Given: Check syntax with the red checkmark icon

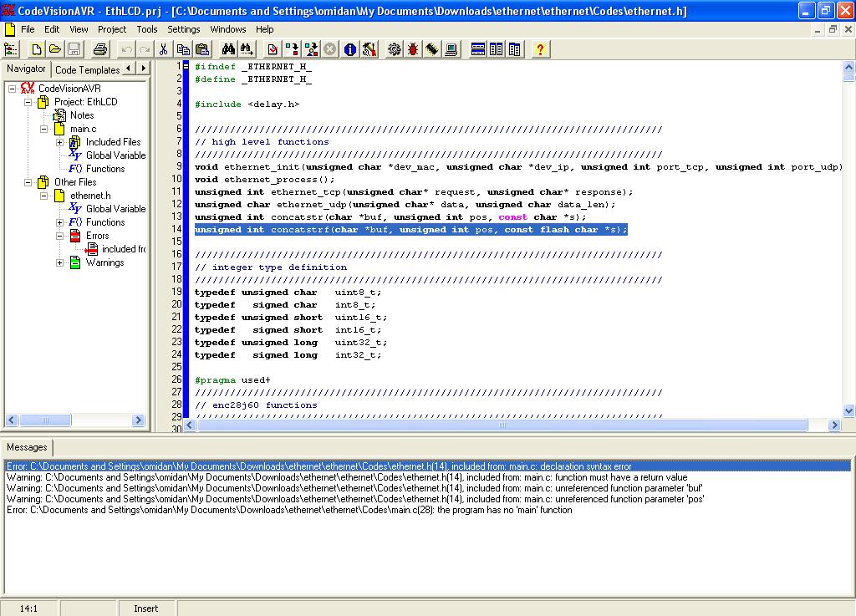Looking at the screenshot, I should [x=273, y=49].
